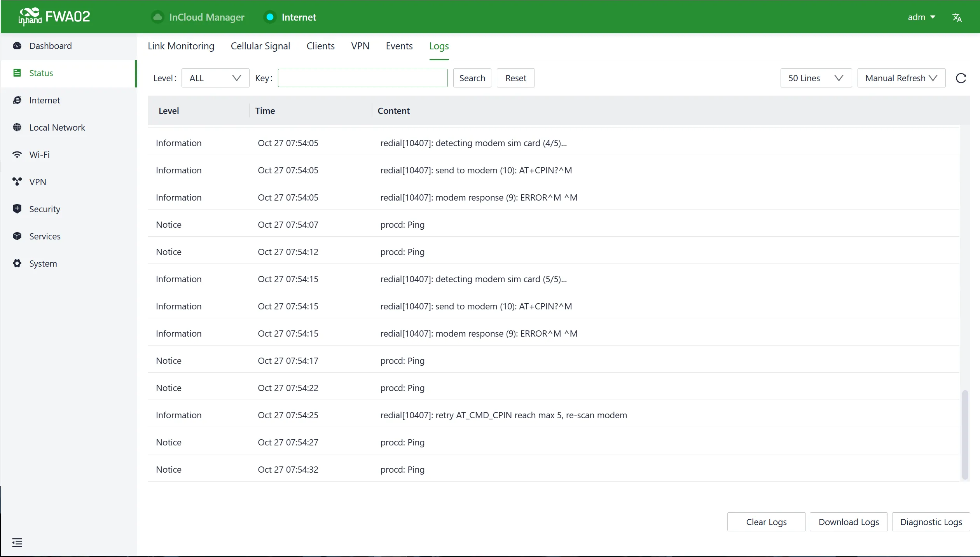This screenshot has width=980, height=557.
Task: Open the Level ALL dropdown
Action: click(x=215, y=78)
